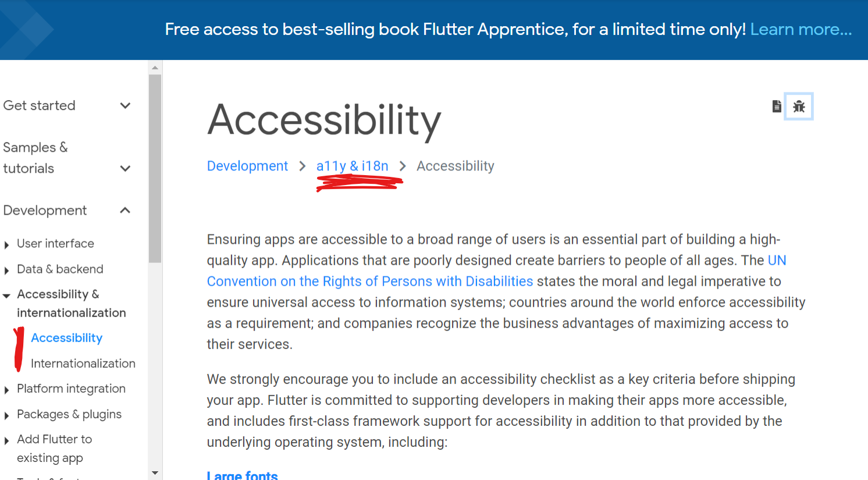This screenshot has width=868, height=480.
Task: Report an issue using the bug icon
Action: [x=799, y=106]
